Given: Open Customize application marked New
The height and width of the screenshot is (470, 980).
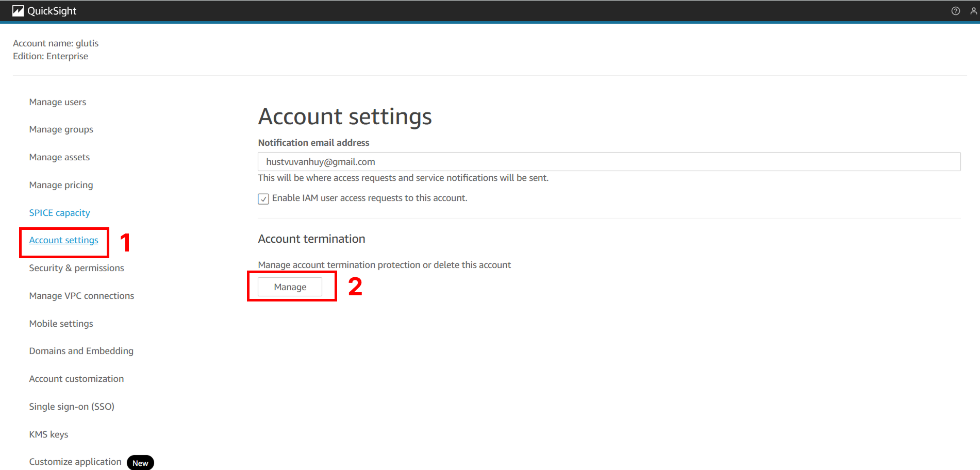Looking at the screenshot, I should click(x=75, y=462).
